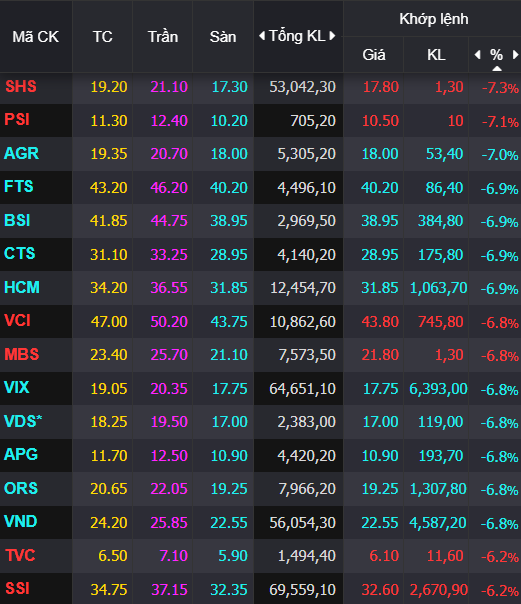Toggle the sort triangle under % header
The width and height of the screenshot is (521, 604).
[x=497, y=68]
